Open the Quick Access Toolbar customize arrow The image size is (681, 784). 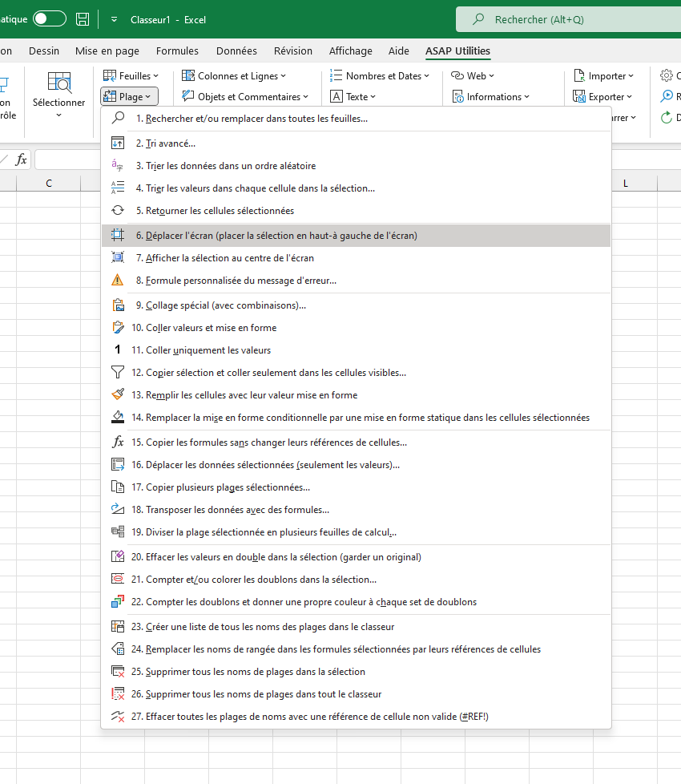(114, 19)
